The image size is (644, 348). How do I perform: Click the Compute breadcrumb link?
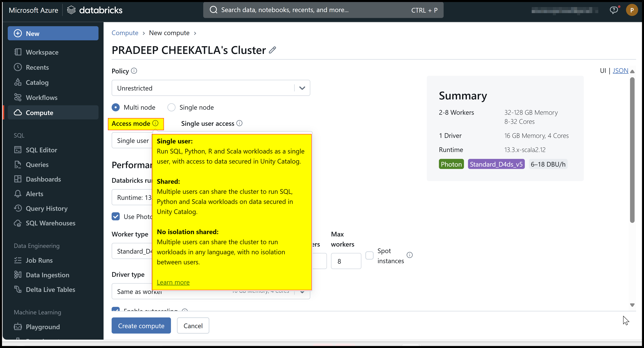coord(125,33)
